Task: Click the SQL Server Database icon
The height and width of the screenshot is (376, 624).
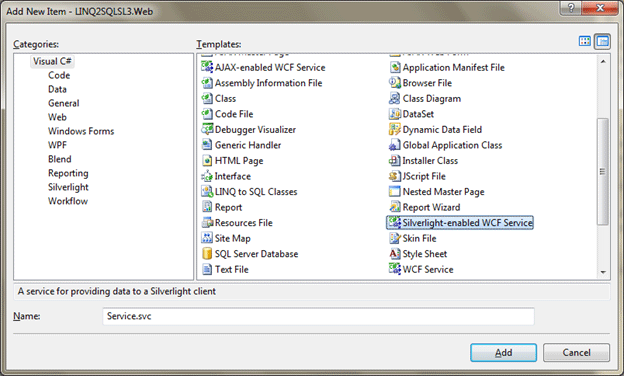Action: 207,253
